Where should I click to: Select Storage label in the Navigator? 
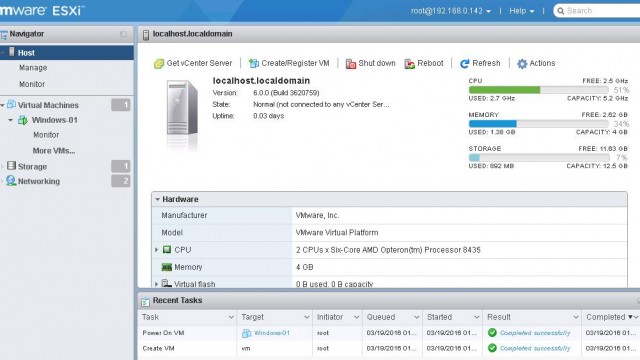32,167
